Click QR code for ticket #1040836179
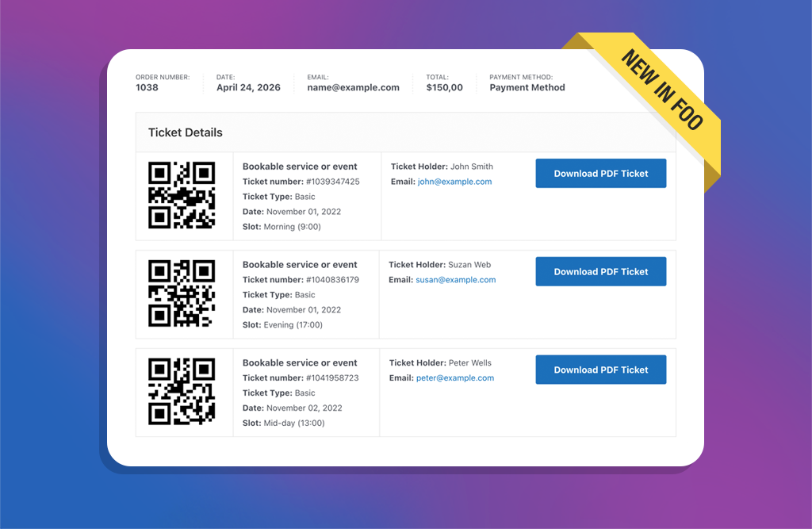Screen dimensions: 812x529 (182, 293)
